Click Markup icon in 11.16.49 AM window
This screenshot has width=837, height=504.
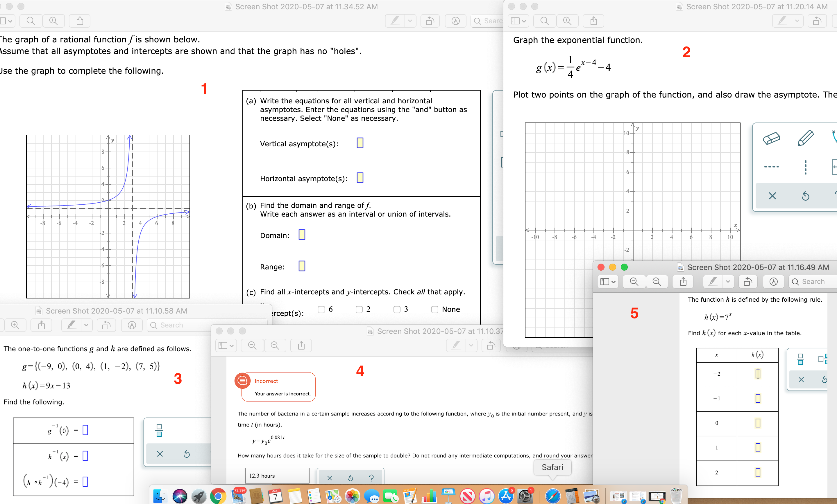[773, 282]
